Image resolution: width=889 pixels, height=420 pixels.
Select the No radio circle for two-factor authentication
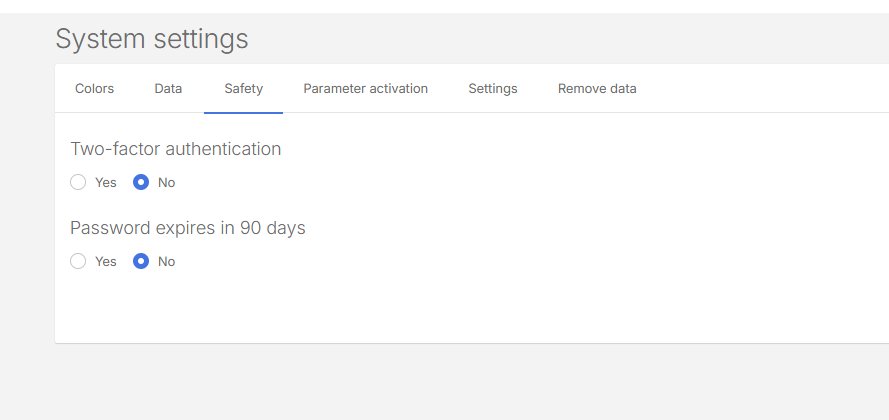[141, 182]
